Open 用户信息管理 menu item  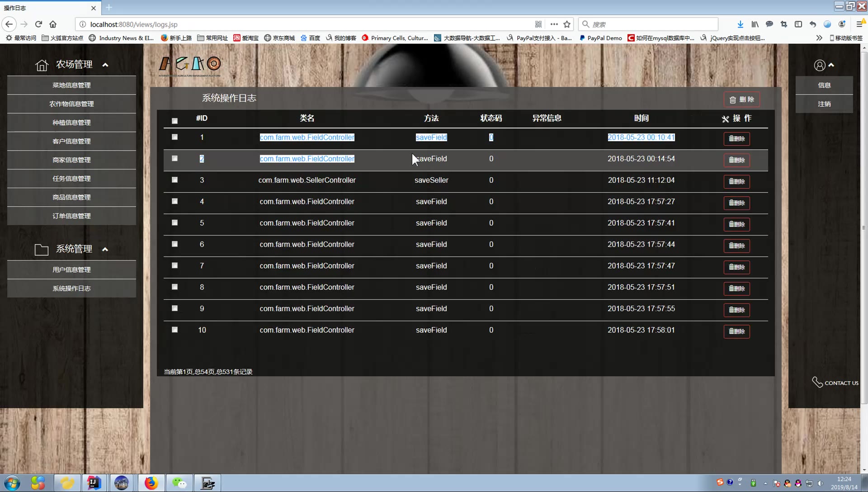71,270
